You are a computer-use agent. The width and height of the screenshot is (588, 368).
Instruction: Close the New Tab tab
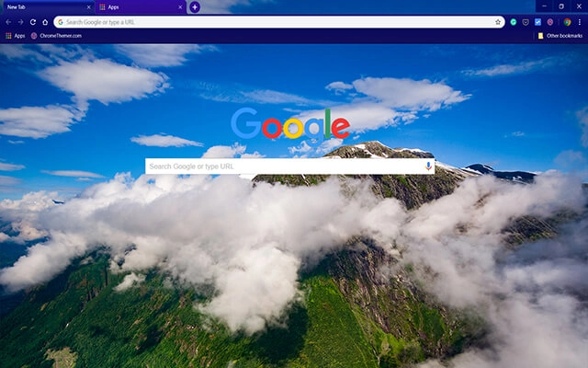(x=88, y=7)
